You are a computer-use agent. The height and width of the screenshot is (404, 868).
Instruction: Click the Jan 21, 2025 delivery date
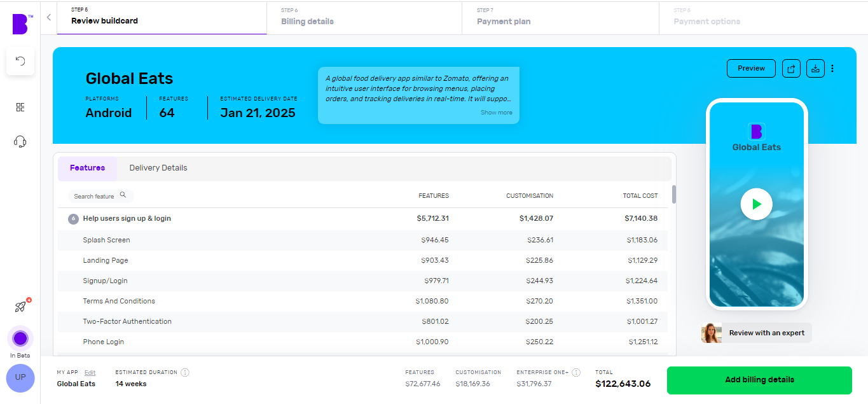point(258,113)
